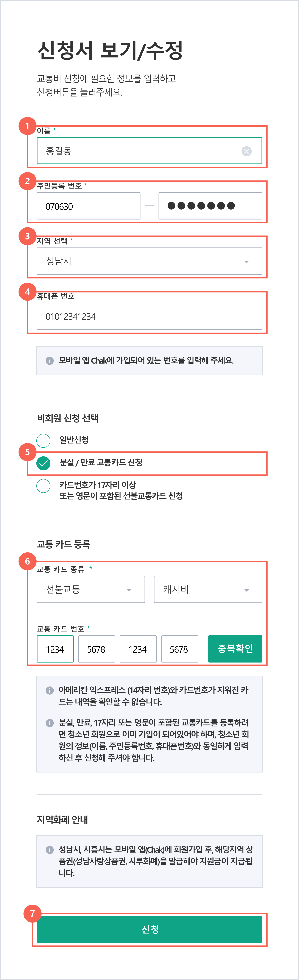Select the 일반신청 radio option

[x=43, y=440]
